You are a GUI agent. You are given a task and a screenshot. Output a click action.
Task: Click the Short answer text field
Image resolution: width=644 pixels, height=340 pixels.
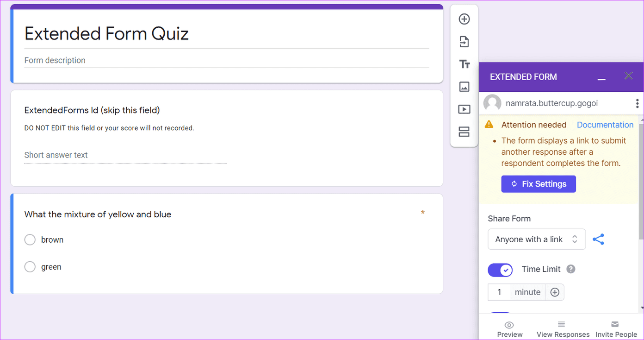[x=125, y=155]
